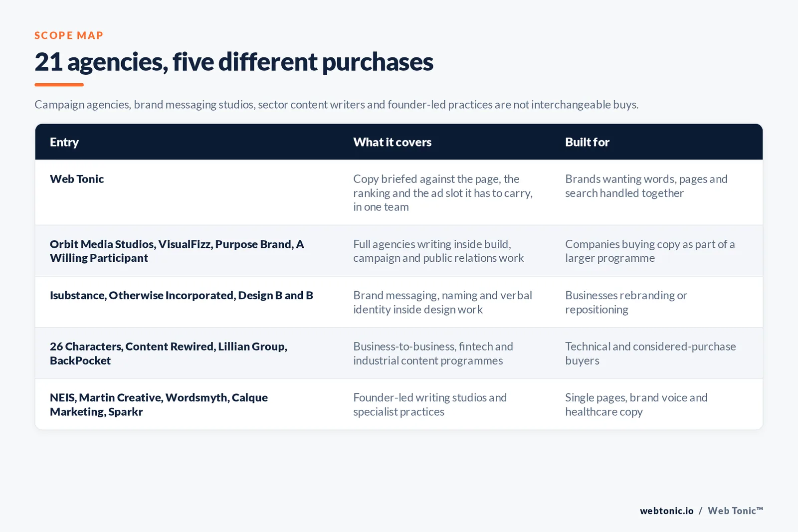Viewport: 798px width, 532px height.
Task: Click 'Copy briefed against the page' description
Action: click(x=443, y=193)
